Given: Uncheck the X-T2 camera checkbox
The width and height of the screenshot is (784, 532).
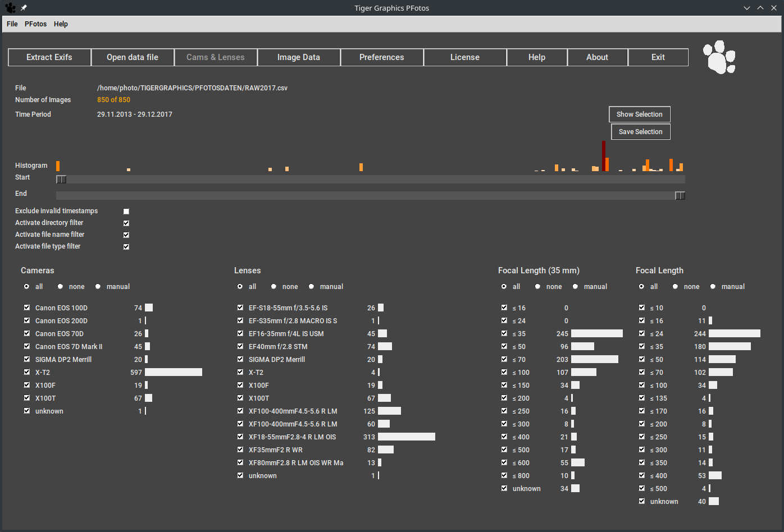Looking at the screenshot, I should [x=27, y=372].
